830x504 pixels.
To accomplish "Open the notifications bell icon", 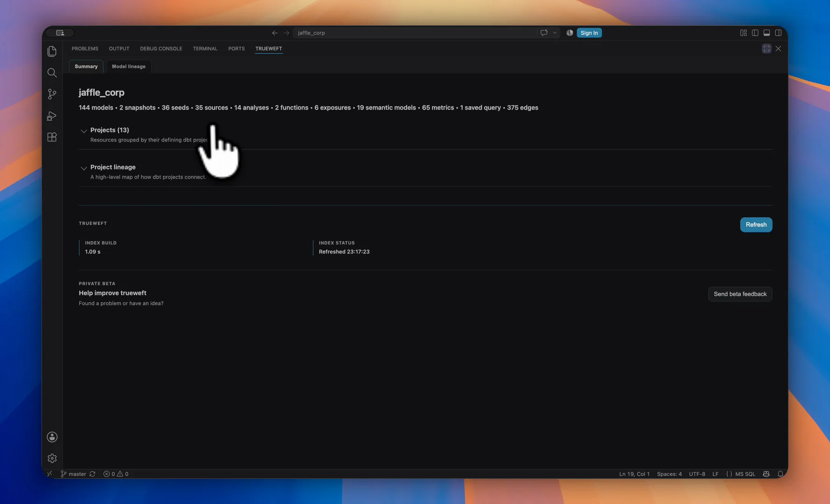I will coord(780,474).
